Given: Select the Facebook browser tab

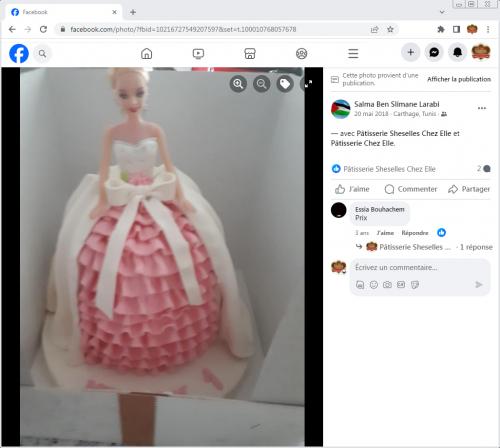Looking at the screenshot, I should (63, 12).
